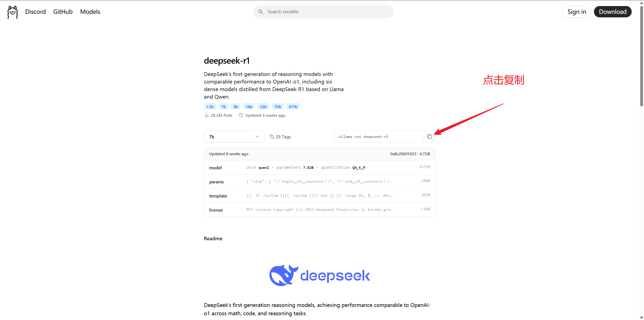This screenshot has width=644, height=320.
Task: Open the GitHub nav link
Action: [x=63, y=12]
